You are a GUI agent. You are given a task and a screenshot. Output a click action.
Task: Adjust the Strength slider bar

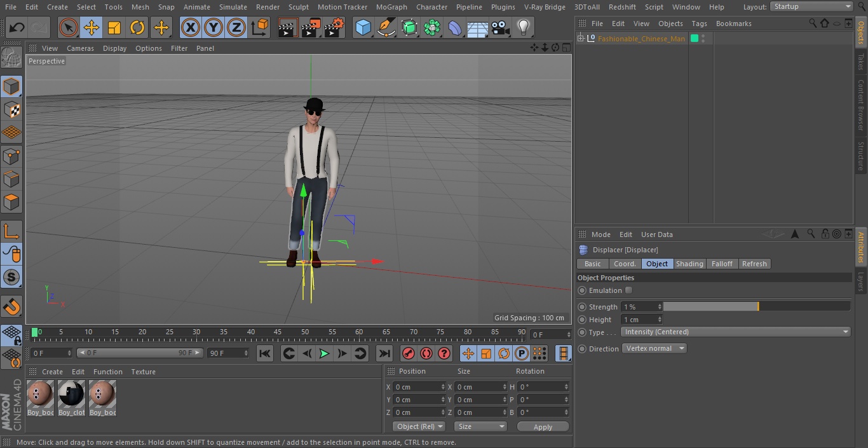point(757,306)
